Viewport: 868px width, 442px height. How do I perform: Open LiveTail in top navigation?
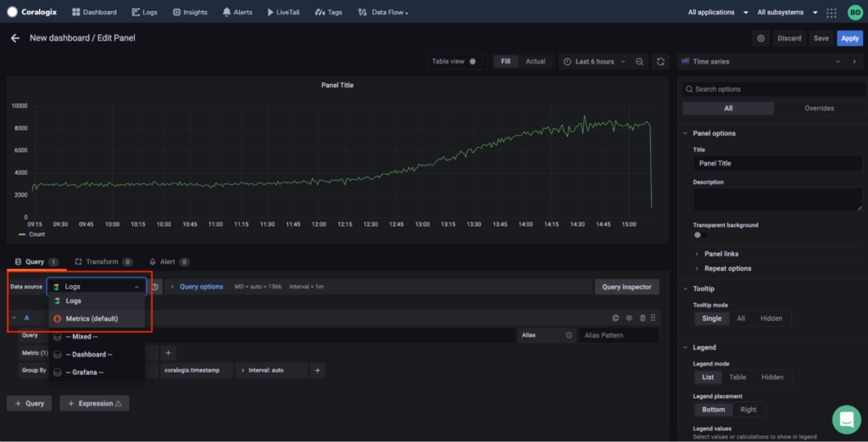point(283,12)
